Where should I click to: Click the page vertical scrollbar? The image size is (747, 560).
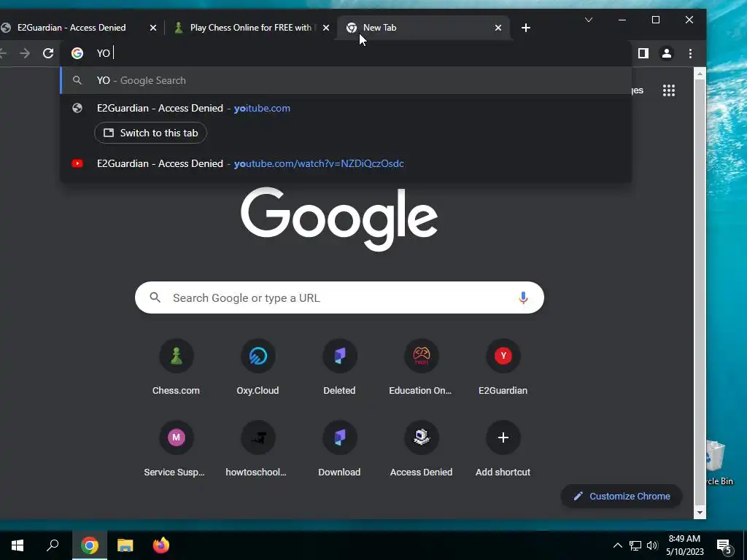click(700, 293)
